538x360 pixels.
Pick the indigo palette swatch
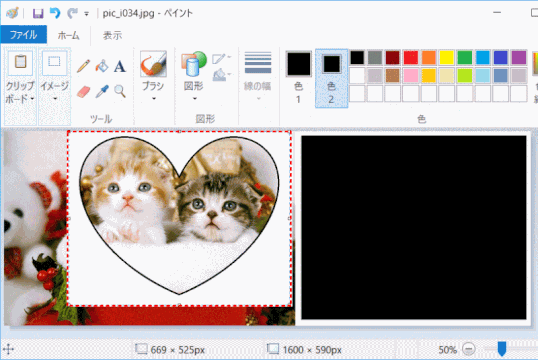(501, 57)
